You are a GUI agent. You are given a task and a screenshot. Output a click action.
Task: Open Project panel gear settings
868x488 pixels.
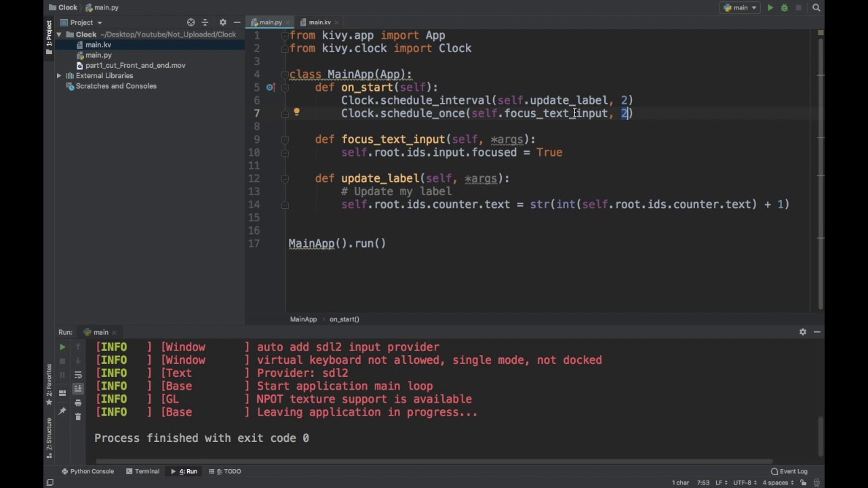point(222,22)
